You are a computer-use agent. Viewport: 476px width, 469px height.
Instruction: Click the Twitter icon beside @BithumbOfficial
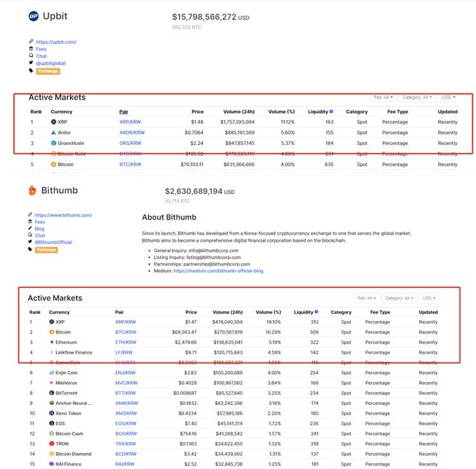point(30,242)
